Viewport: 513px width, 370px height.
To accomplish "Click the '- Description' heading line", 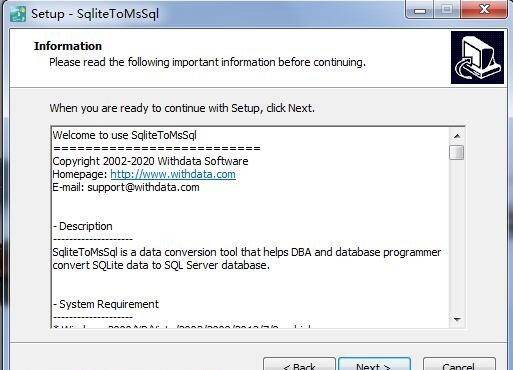I will (x=82, y=226).
